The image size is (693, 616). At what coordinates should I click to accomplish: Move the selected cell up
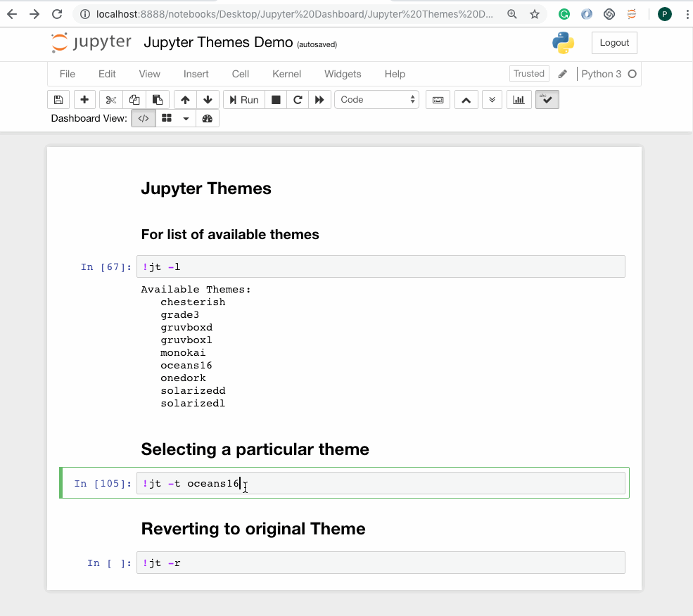tap(185, 100)
